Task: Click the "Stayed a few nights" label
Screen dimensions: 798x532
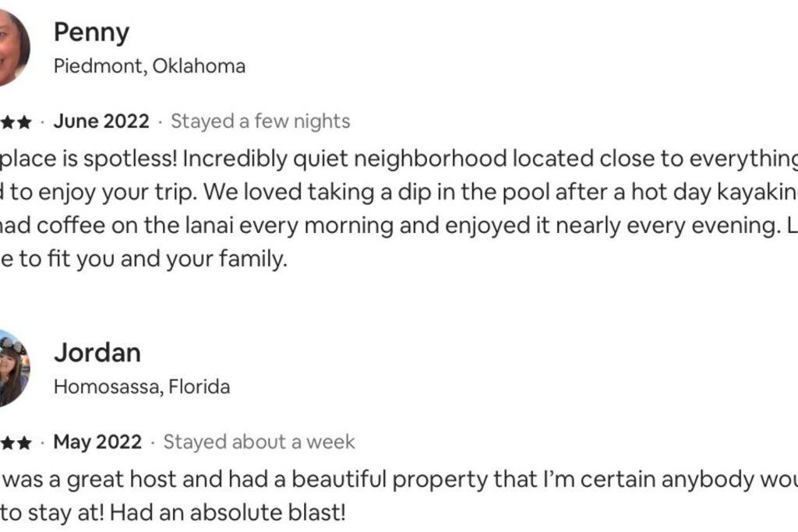Action: 260,121
